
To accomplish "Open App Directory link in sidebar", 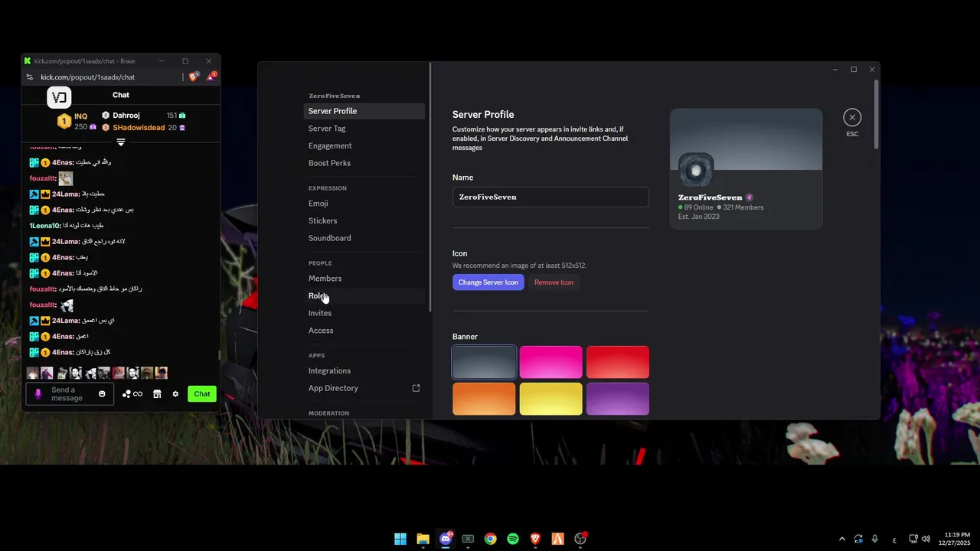I will [364, 388].
